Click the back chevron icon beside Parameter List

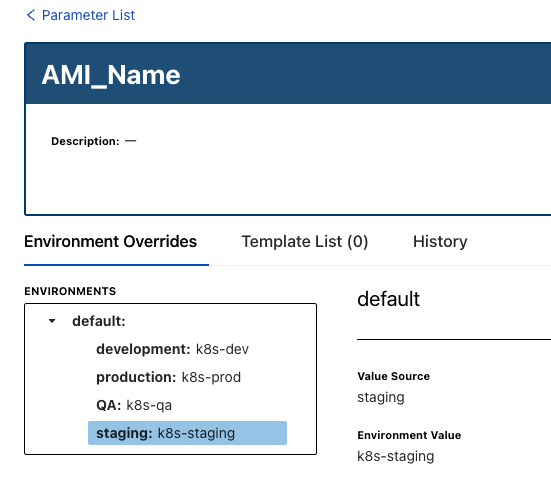coord(31,15)
